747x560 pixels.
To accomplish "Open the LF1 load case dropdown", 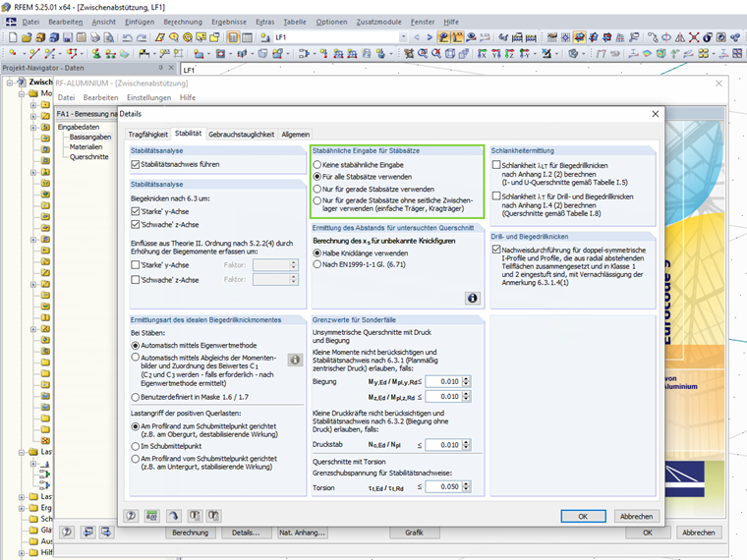I will [x=404, y=37].
